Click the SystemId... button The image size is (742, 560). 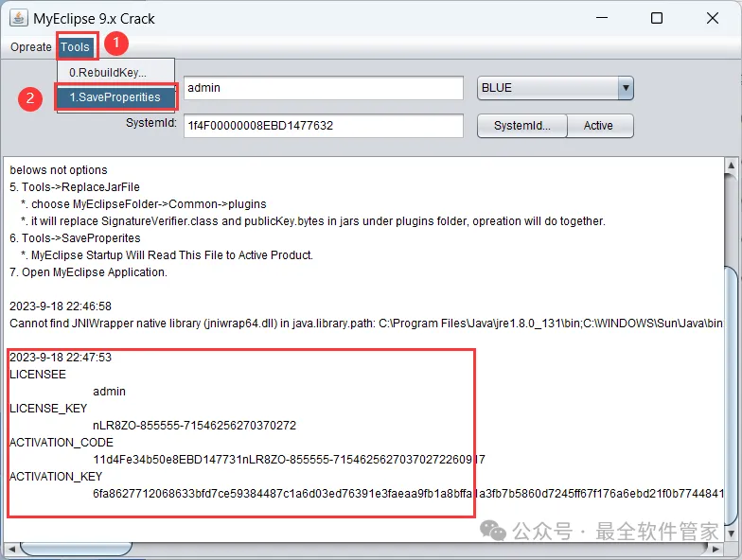point(522,126)
